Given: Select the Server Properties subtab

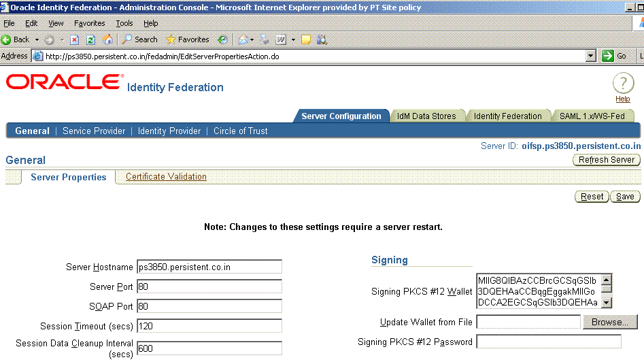Looking at the screenshot, I should tap(68, 177).
